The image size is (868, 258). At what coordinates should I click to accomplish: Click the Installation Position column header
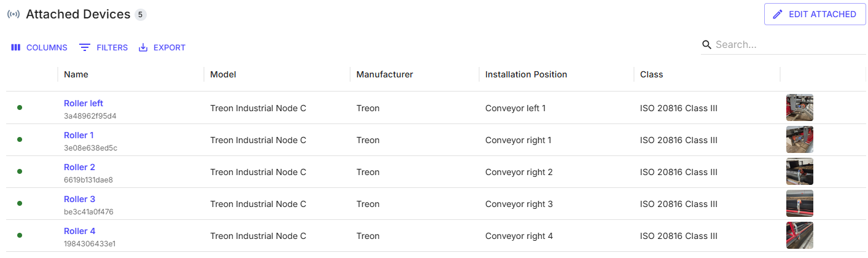[x=526, y=74]
